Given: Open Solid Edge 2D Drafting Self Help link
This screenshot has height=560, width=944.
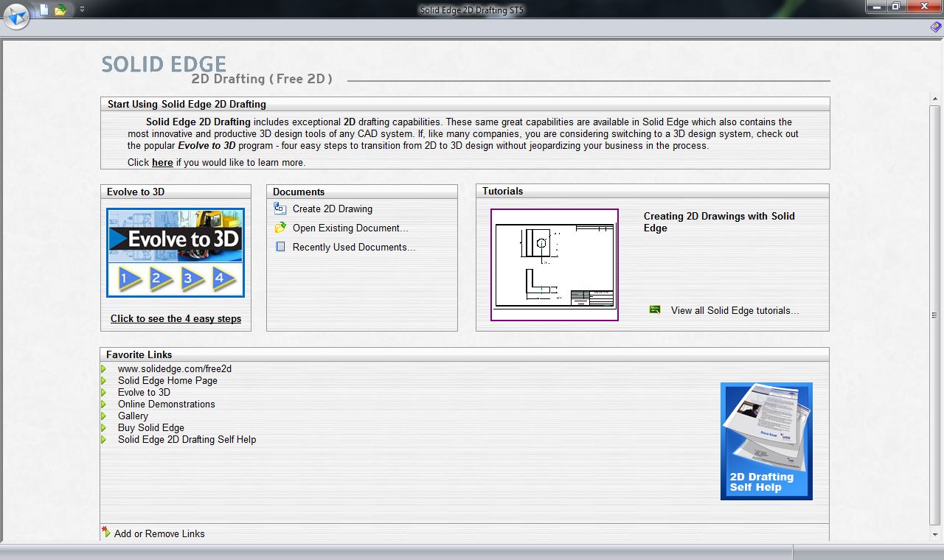Looking at the screenshot, I should point(187,439).
